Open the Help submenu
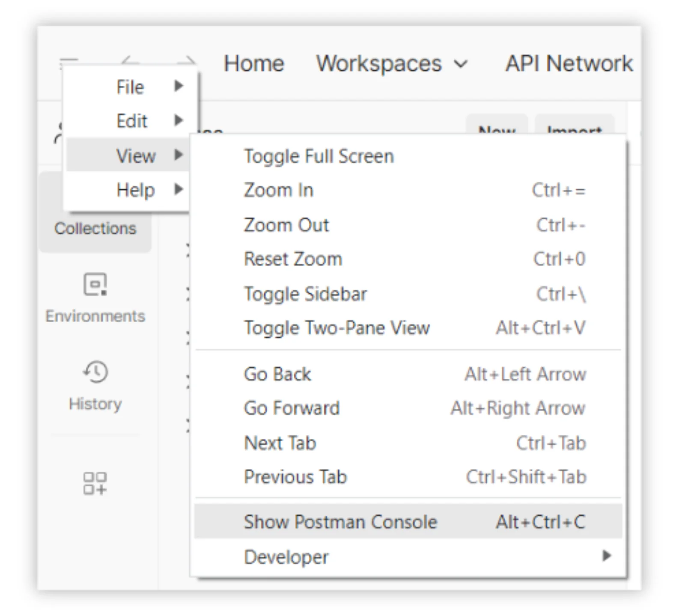This screenshot has width=685, height=616. pos(135,189)
